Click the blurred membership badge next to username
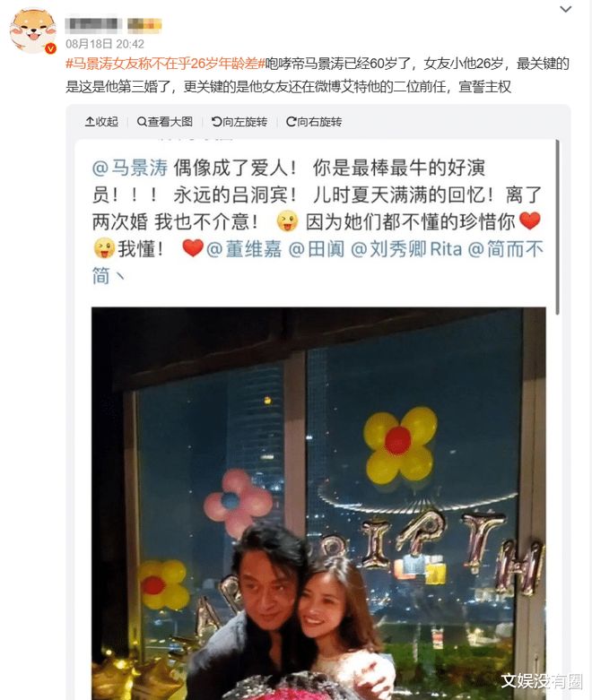The height and width of the screenshot is (700, 592). point(144,25)
